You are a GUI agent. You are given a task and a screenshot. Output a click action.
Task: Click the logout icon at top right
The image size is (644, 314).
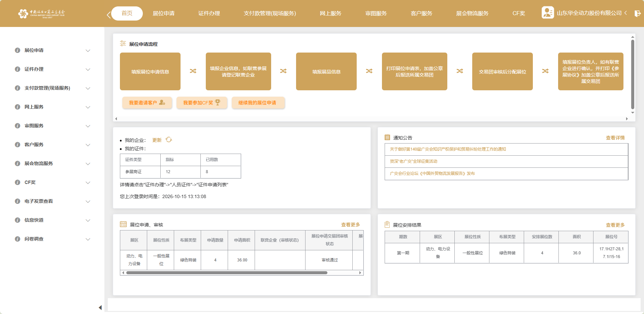637,13
